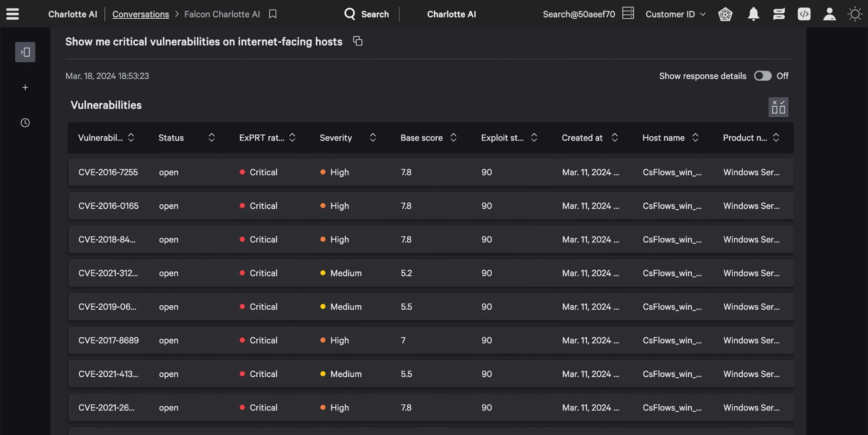Sort by Vulnerability column
Screen dimensions: 868x435
pyautogui.click(x=131, y=137)
